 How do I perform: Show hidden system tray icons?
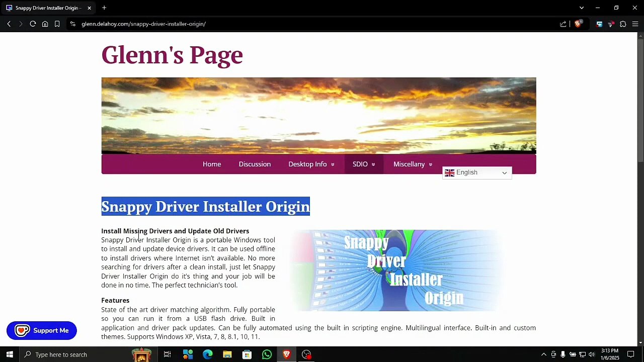click(543, 354)
